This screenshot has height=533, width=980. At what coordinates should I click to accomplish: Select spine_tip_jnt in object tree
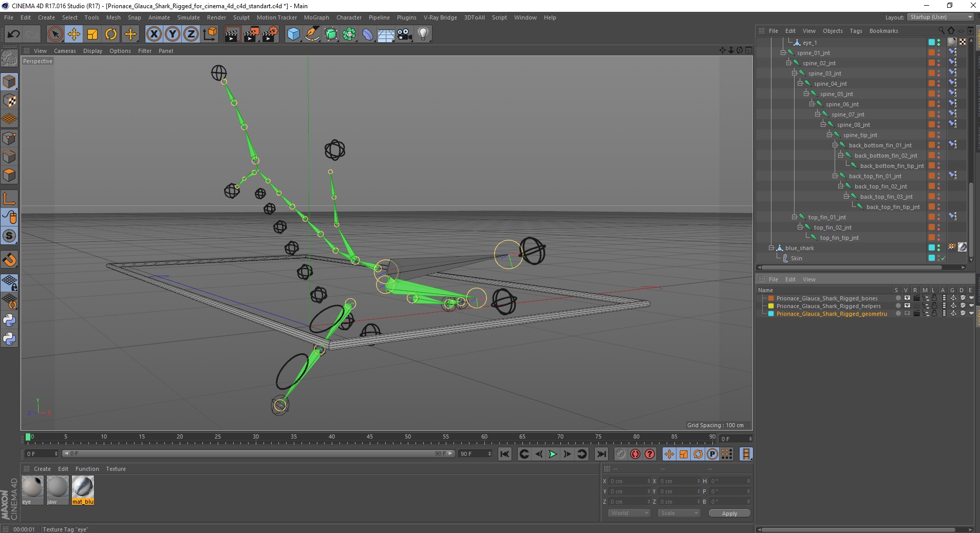tap(860, 135)
